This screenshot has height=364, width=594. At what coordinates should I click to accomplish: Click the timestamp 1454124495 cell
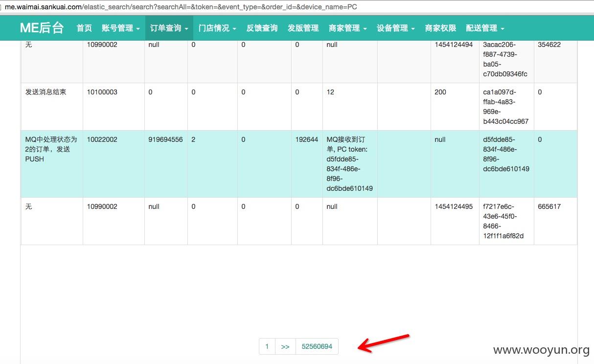(x=454, y=206)
